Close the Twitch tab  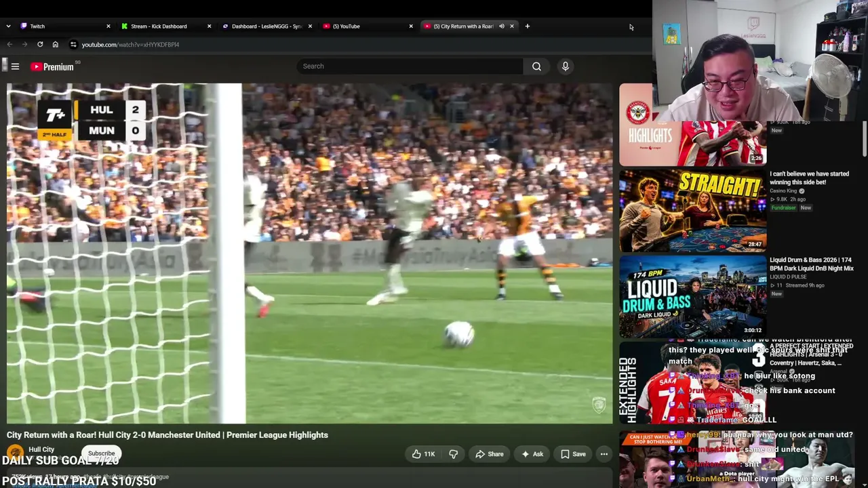(x=108, y=26)
